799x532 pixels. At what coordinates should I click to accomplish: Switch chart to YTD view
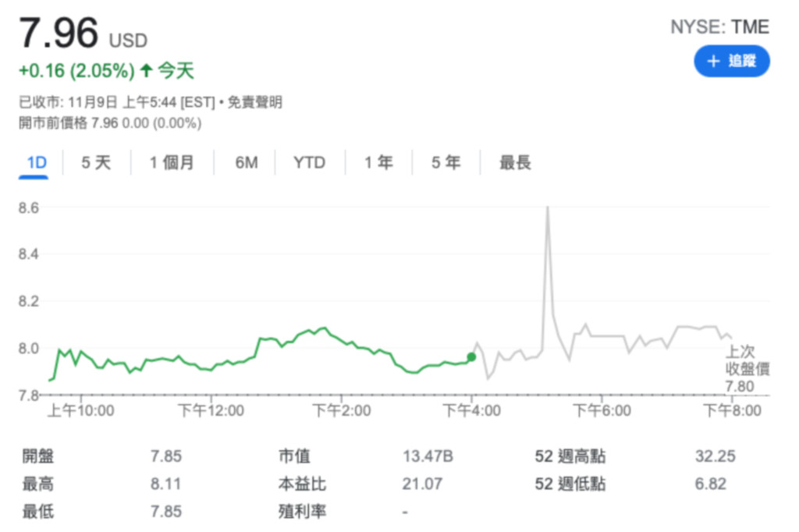coord(309,162)
